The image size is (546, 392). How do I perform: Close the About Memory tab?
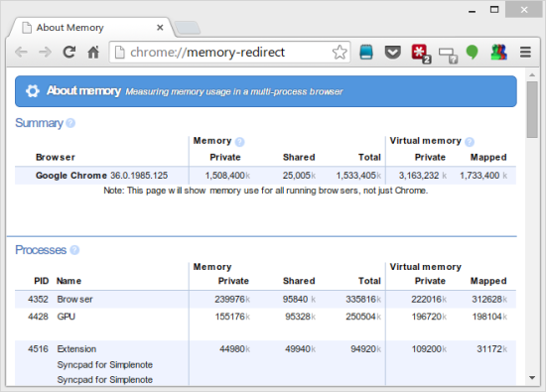coord(160,27)
